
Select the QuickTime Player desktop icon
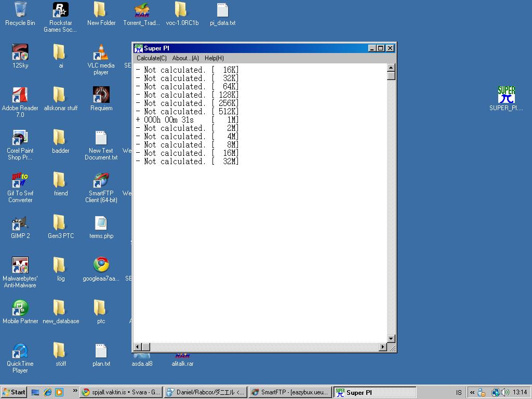[x=20, y=351]
